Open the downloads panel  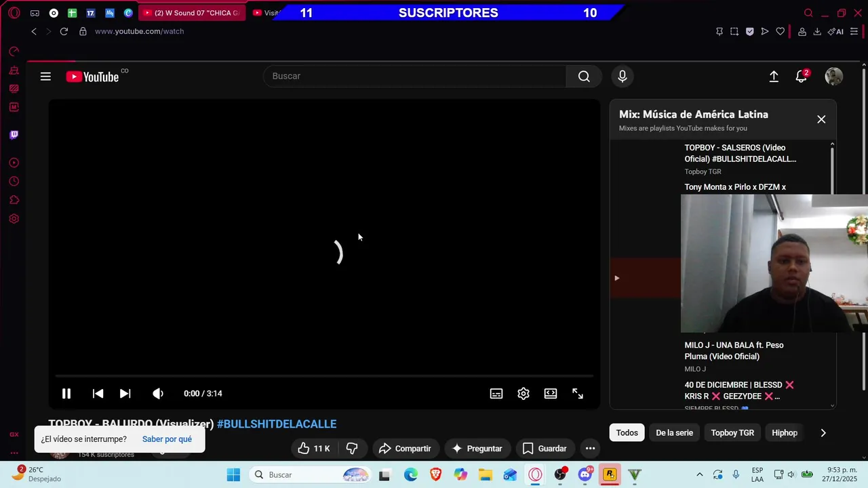(x=817, y=31)
